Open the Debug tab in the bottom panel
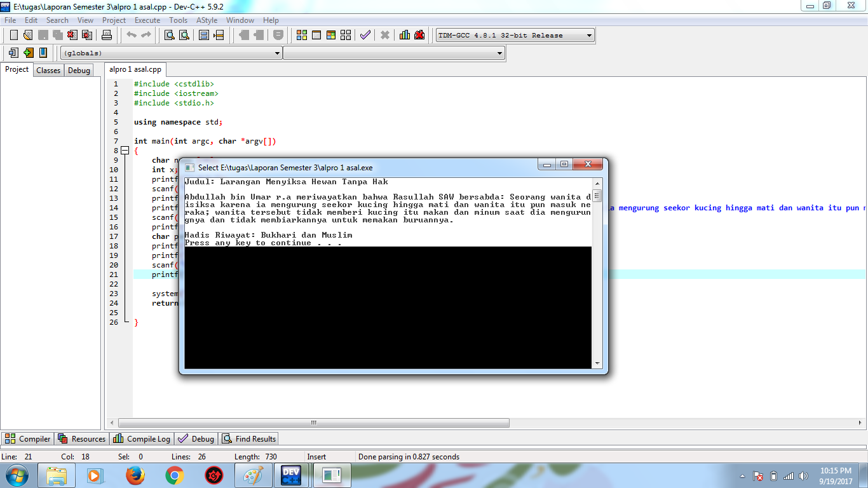The height and width of the screenshot is (488, 868). point(196,438)
